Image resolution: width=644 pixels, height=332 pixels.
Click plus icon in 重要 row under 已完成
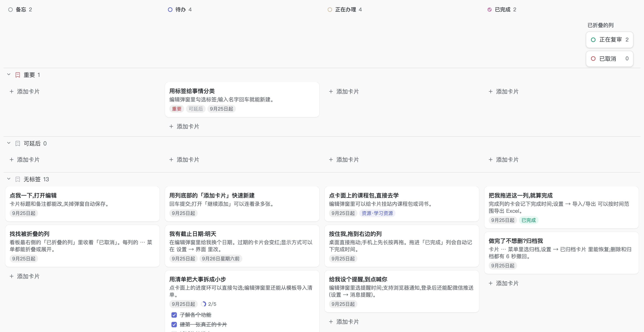(x=490, y=92)
